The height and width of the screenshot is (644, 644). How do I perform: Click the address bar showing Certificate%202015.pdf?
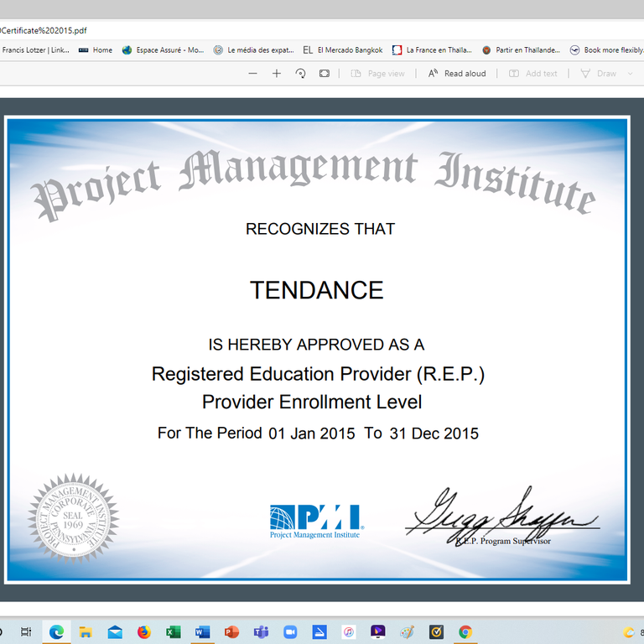(x=43, y=30)
